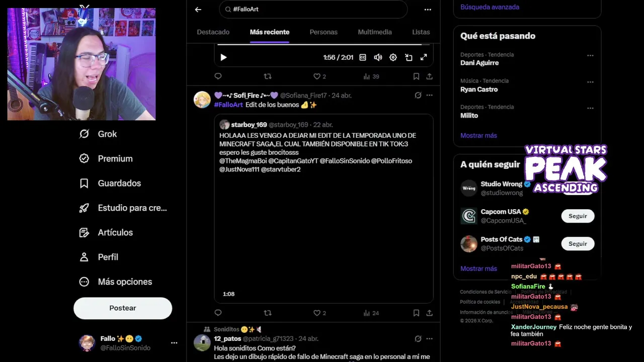644x362 pixels.
Task: Switch to the Destacado tab
Action: click(213, 32)
